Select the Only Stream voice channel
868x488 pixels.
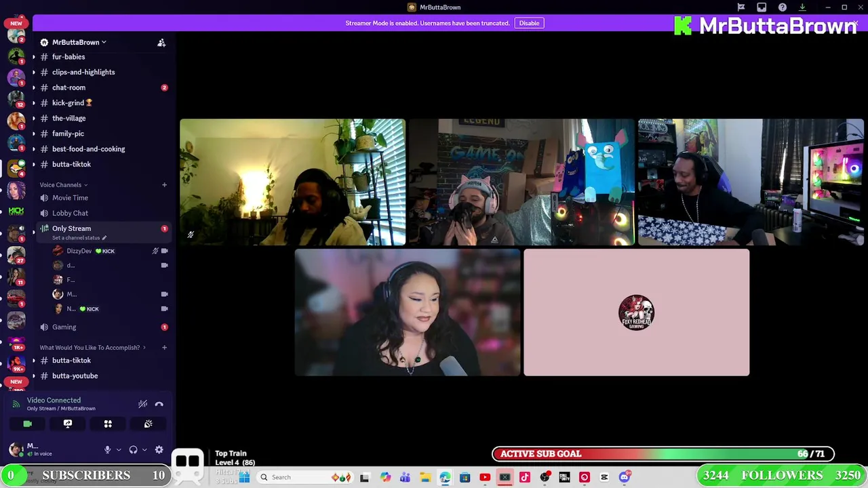71,228
